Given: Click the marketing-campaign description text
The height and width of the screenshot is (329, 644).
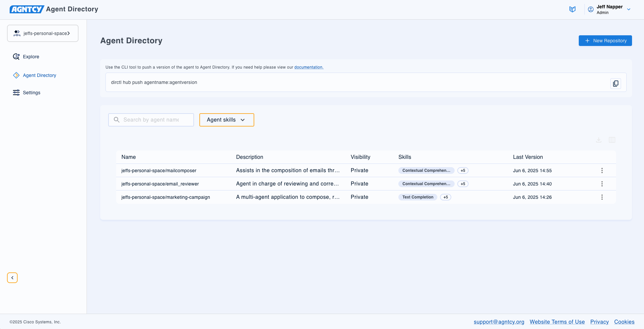Looking at the screenshot, I should (288, 197).
